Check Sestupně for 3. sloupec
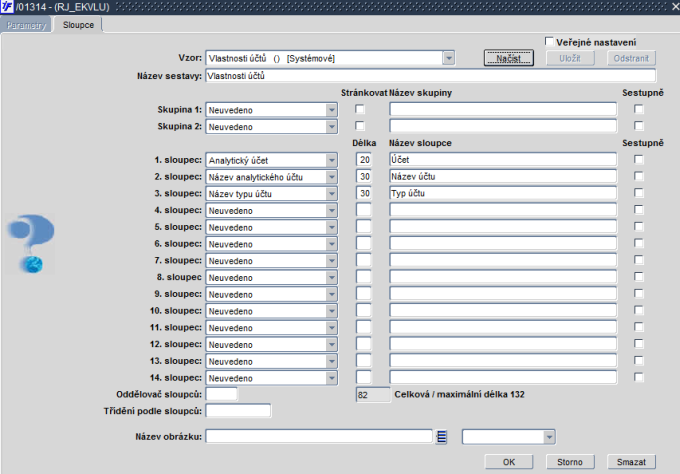Viewport: 680px width, 474px height. click(x=638, y=193)
